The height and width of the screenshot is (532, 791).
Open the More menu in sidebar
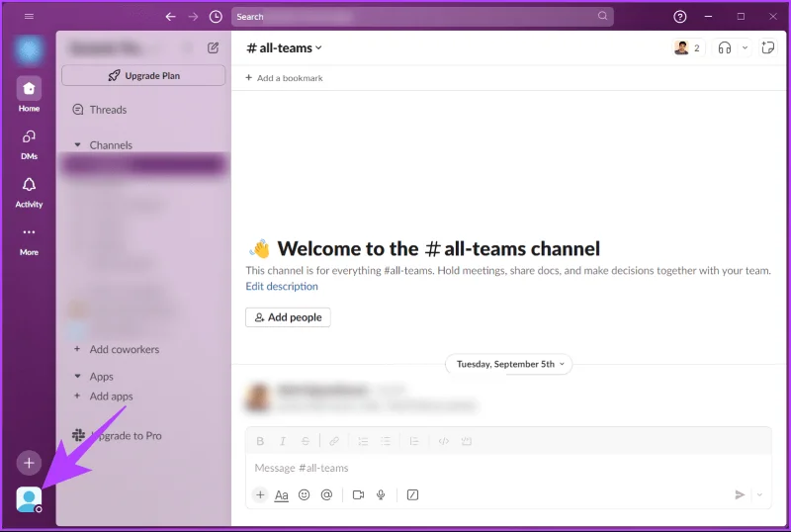(29, 240)
